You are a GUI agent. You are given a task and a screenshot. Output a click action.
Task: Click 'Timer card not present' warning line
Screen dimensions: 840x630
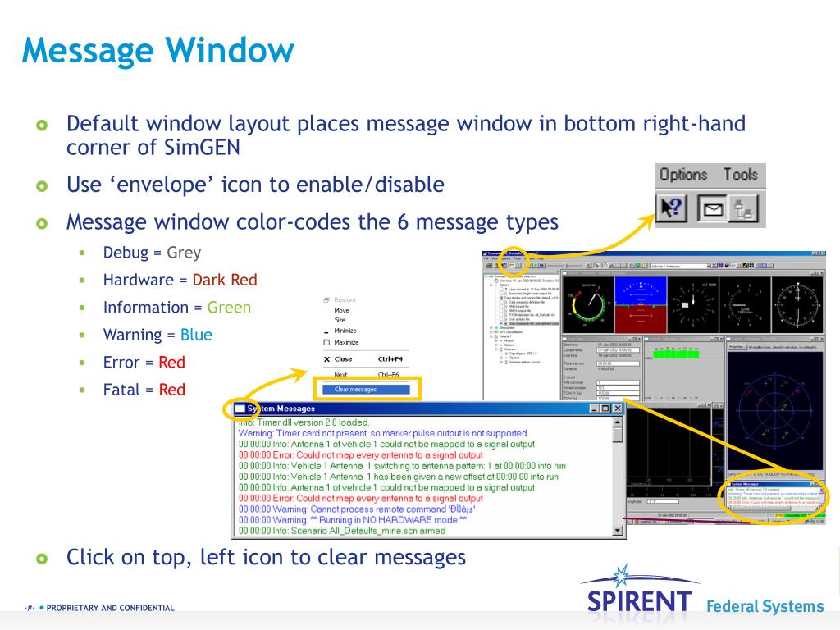(x=382, y=433)
